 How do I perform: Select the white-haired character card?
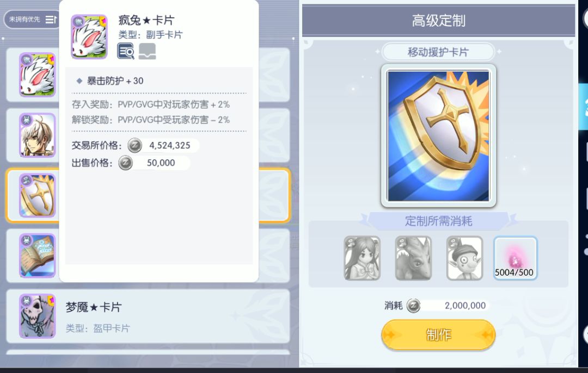[37, 135]
